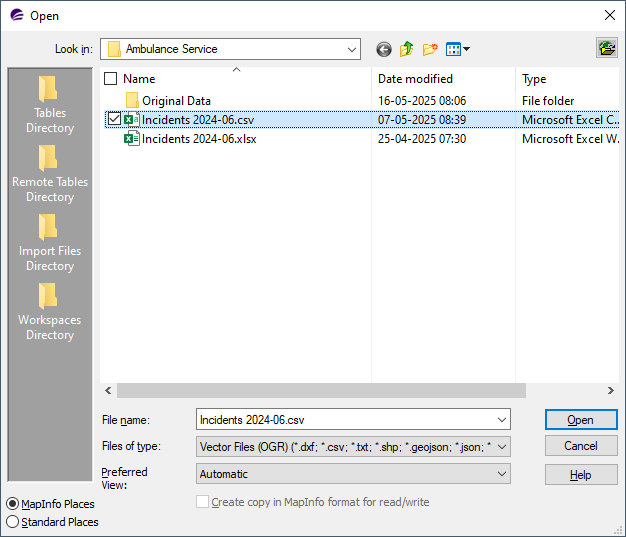Click the Help button
This screenshot has height=537, width=626.
pyautogui.click(x=581, y=475)
